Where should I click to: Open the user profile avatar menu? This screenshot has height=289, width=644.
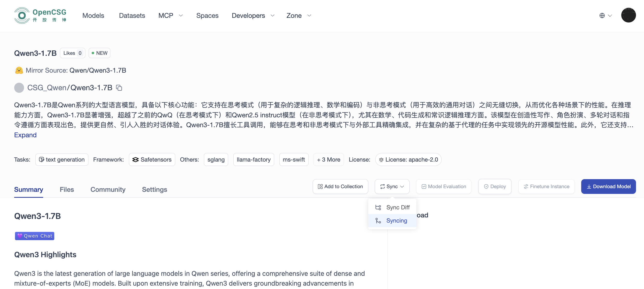(628, 15)
